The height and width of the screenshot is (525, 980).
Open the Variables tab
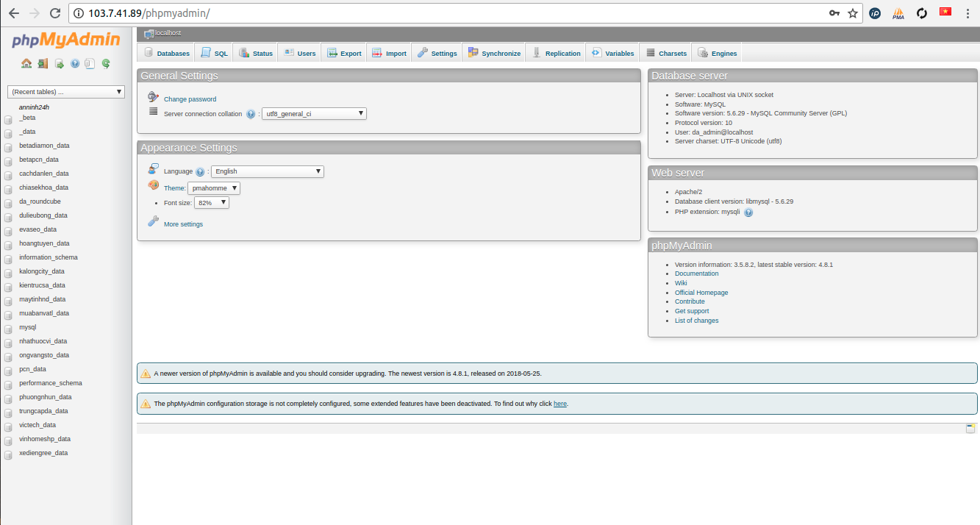coord(612,53)
